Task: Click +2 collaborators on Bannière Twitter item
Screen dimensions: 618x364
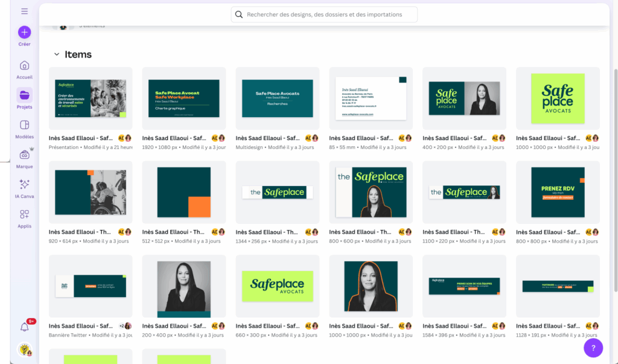Action: [x=126, y=326]
